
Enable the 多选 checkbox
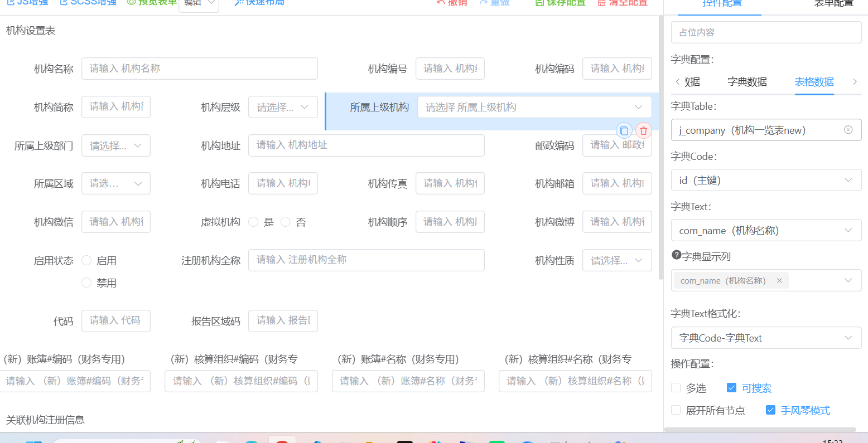[676, 388]
